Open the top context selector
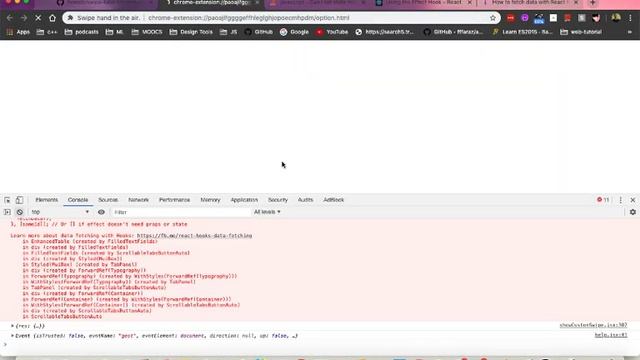Viewport: 640px width, 360px height. point(60,212)
